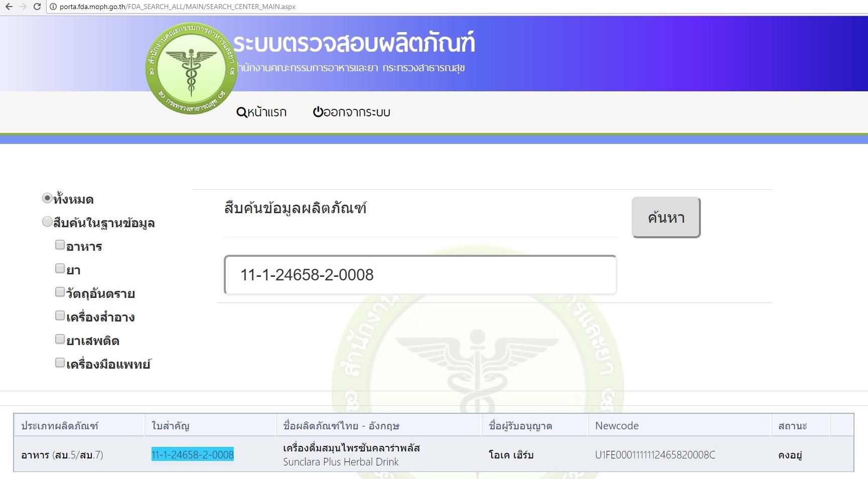
Task: Click the ค้นหา search button
Action: click(x=666, y=217)
